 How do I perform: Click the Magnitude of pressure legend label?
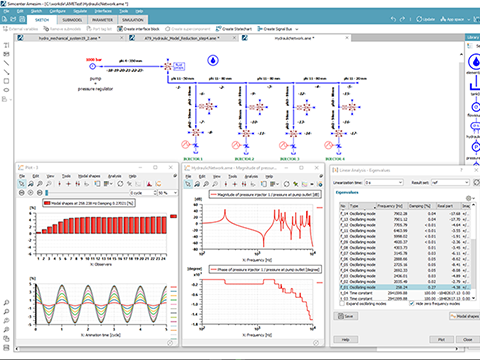265,194
